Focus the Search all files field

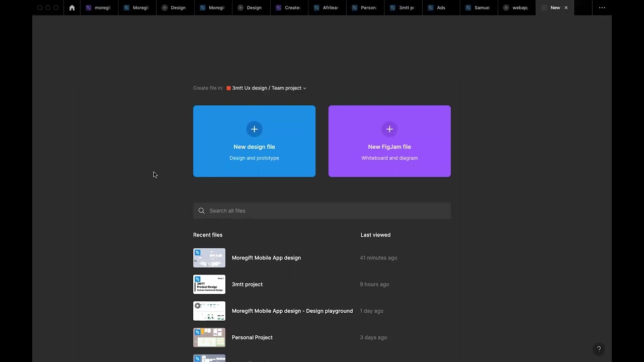pos(322,211)
